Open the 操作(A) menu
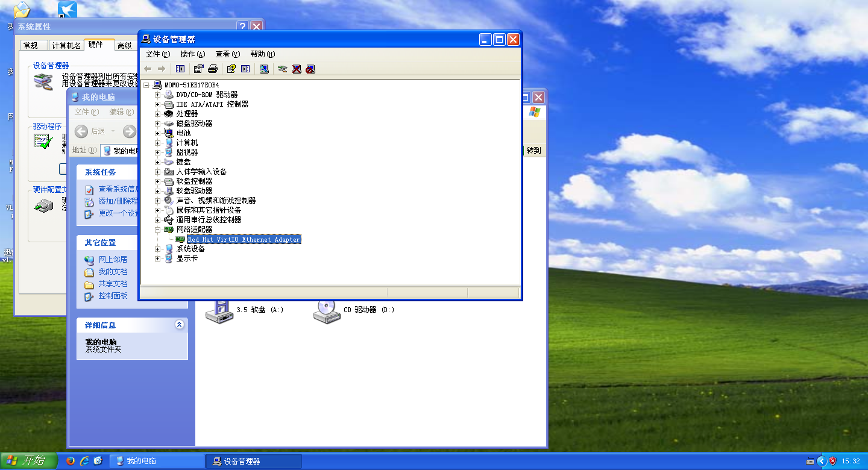Image resolution: width=868 pixels, height=470 pixels. [x=193, y=54]
